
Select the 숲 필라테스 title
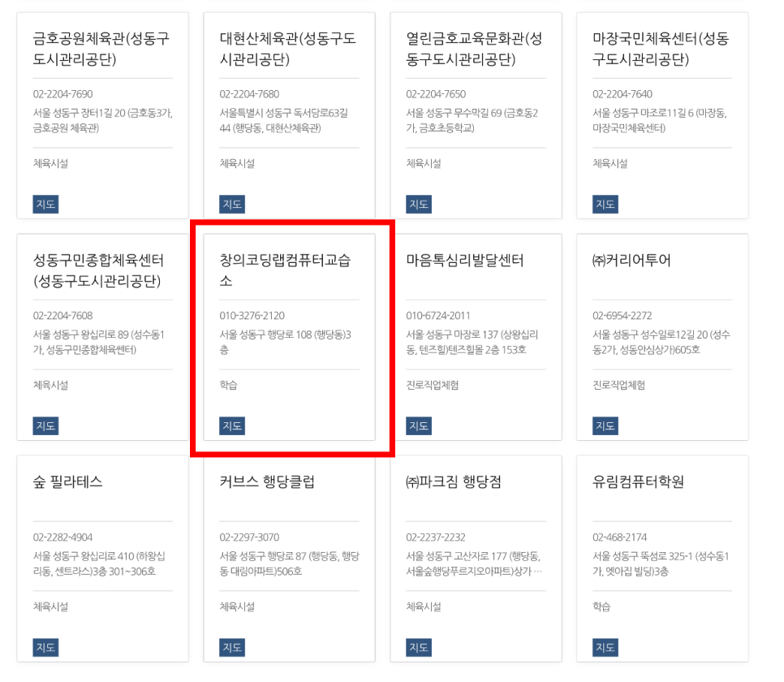click(67, 481)
